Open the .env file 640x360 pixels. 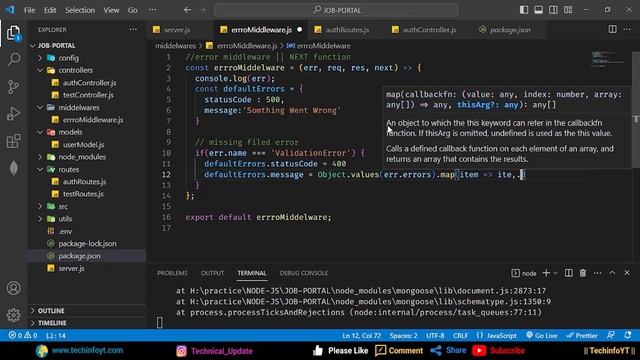pos(87,231)
